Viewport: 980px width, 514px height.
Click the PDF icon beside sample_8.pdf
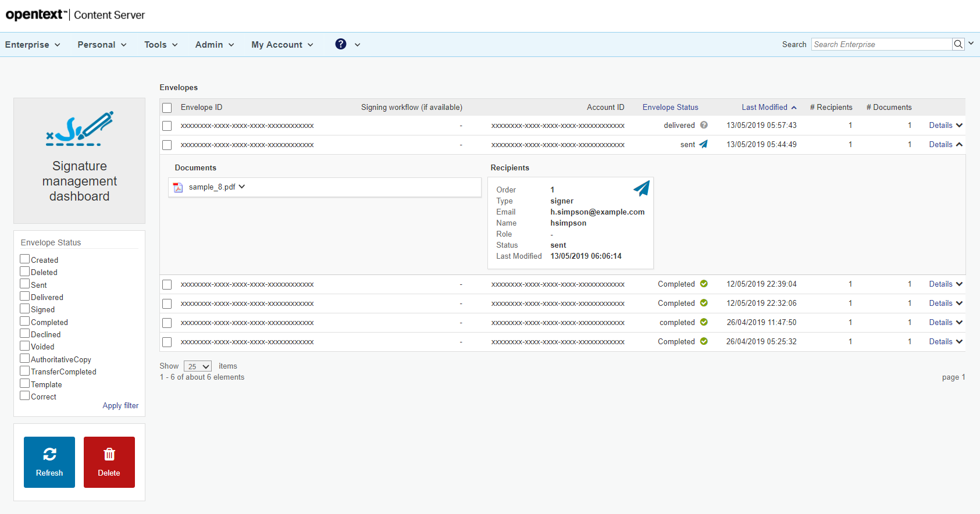[178, 187]
